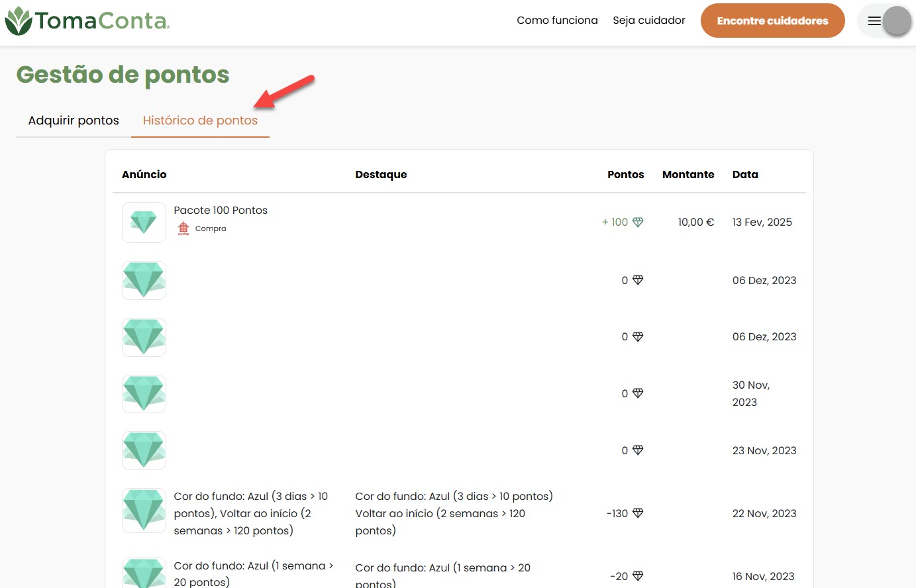Click the 16 Nov, 2023 date
916x588 pixels.
coord(763,576)
